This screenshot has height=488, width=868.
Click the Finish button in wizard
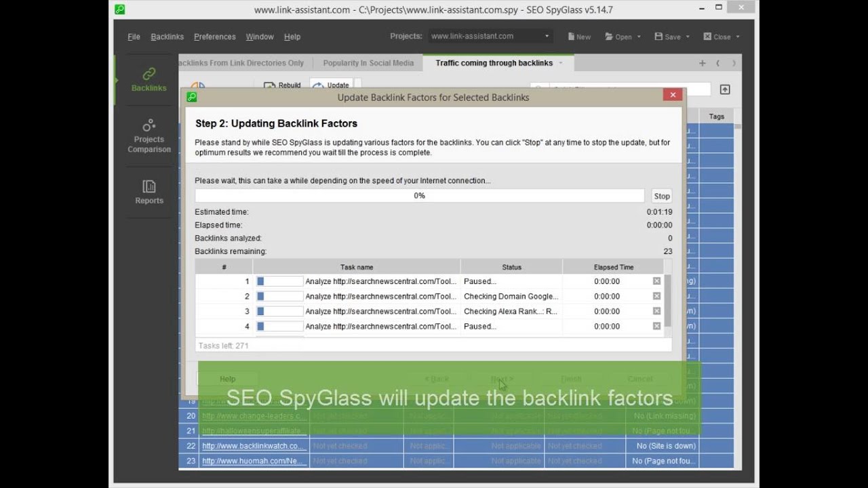pos(571,379)
